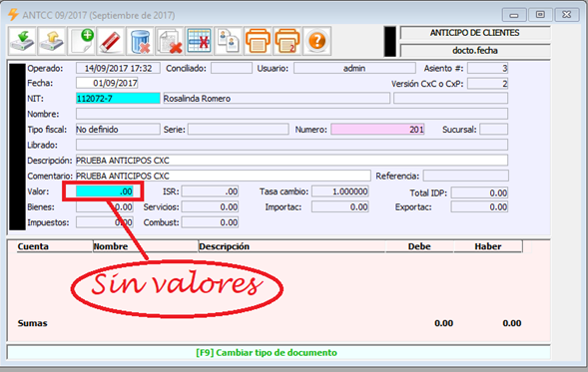Click the ANTICIPO DE CLIENTES button

click(x=475, y=33)
